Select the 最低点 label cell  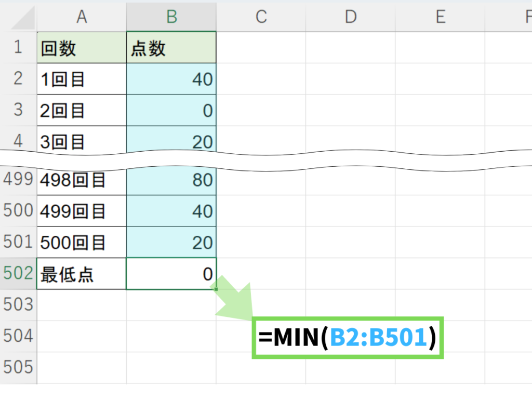coord(82,274)
